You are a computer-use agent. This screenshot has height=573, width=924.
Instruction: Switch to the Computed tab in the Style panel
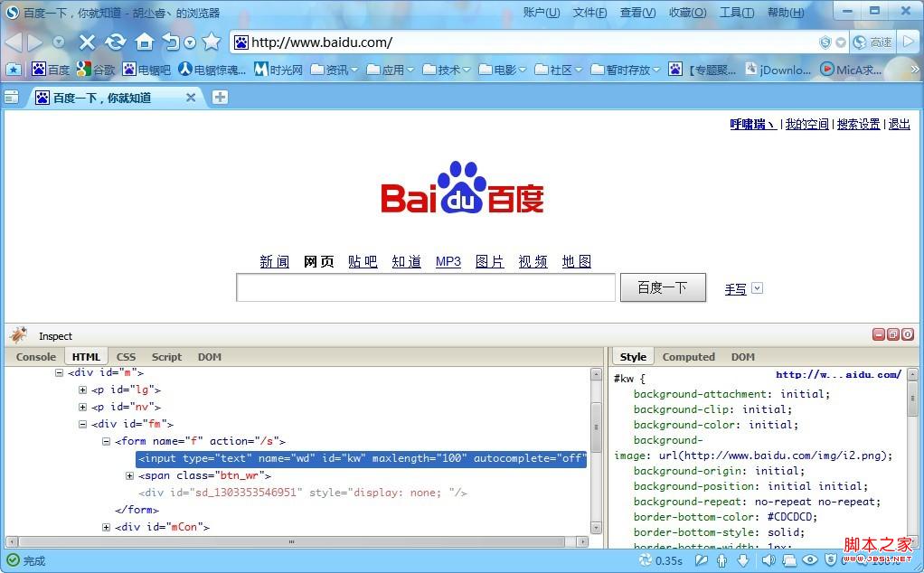pyautogui.click(x=688, y=356)
